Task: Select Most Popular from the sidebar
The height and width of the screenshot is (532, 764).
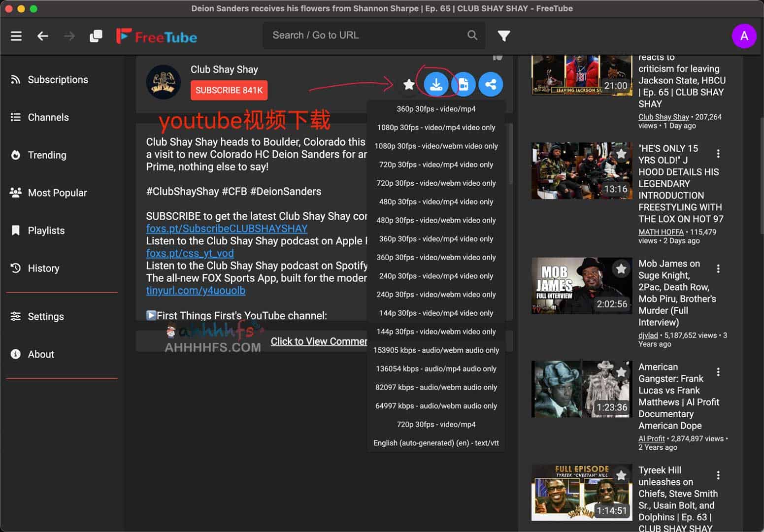Action: [58, 193]
